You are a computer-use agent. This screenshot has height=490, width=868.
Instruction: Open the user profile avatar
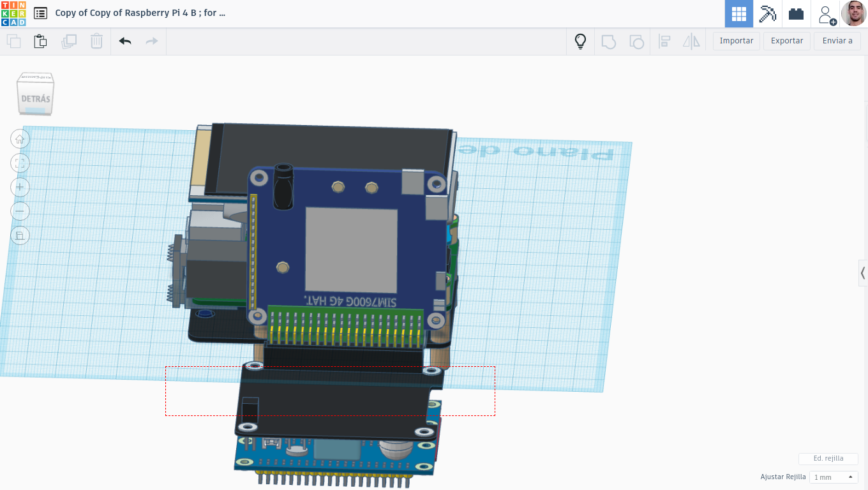pos(854,13)
